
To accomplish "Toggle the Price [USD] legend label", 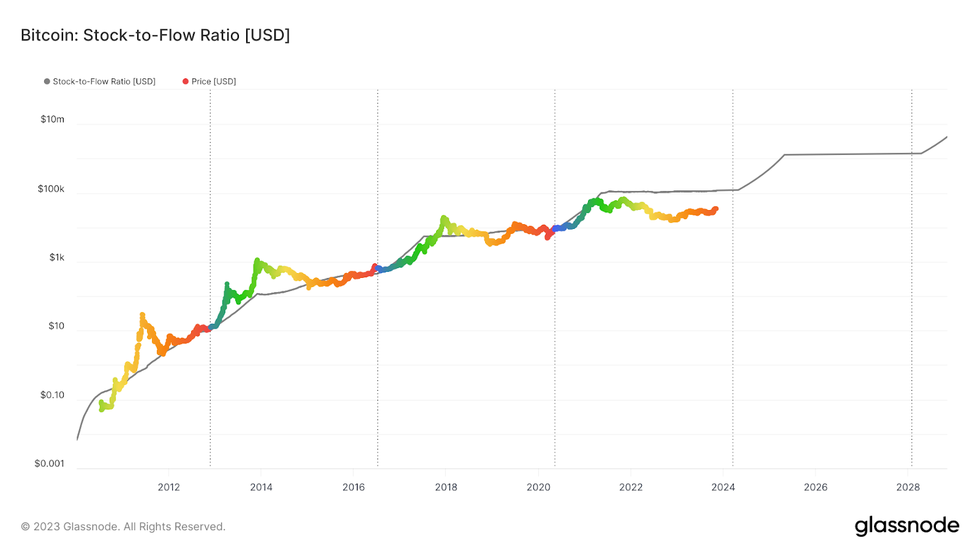I will pyautogui.click(x=214, y=81).
